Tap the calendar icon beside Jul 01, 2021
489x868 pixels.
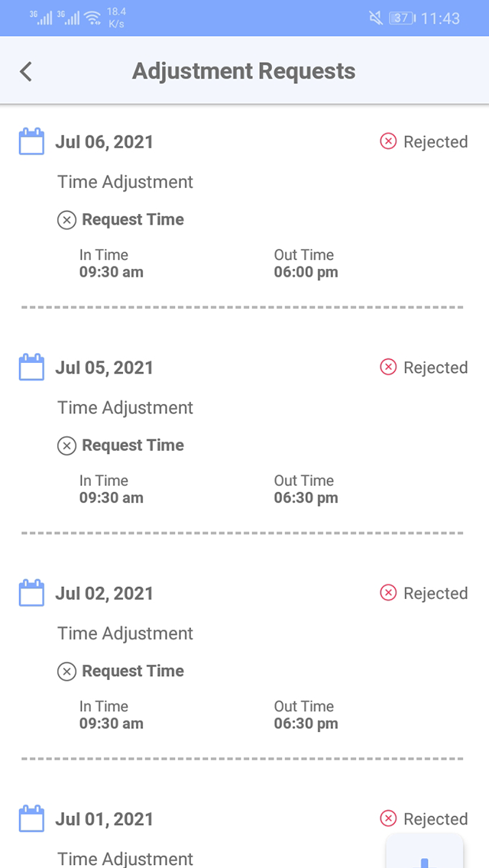coord(31,818)
